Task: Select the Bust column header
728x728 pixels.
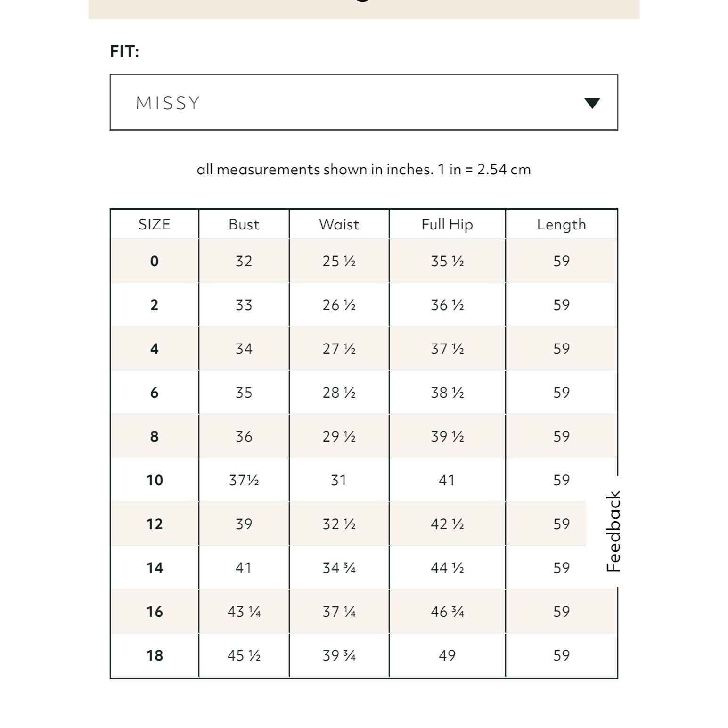Action: [x=244, y=224]
